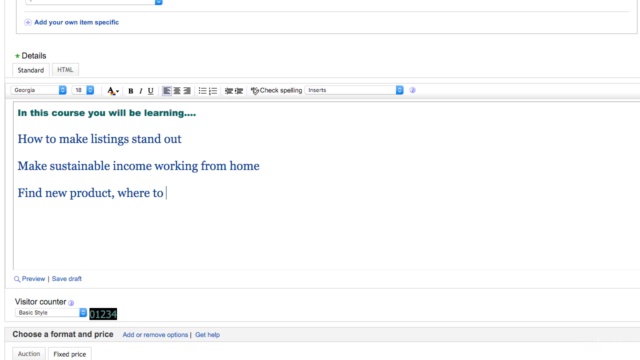Expand the Inserts dropdown

click(x=354, y=90)
